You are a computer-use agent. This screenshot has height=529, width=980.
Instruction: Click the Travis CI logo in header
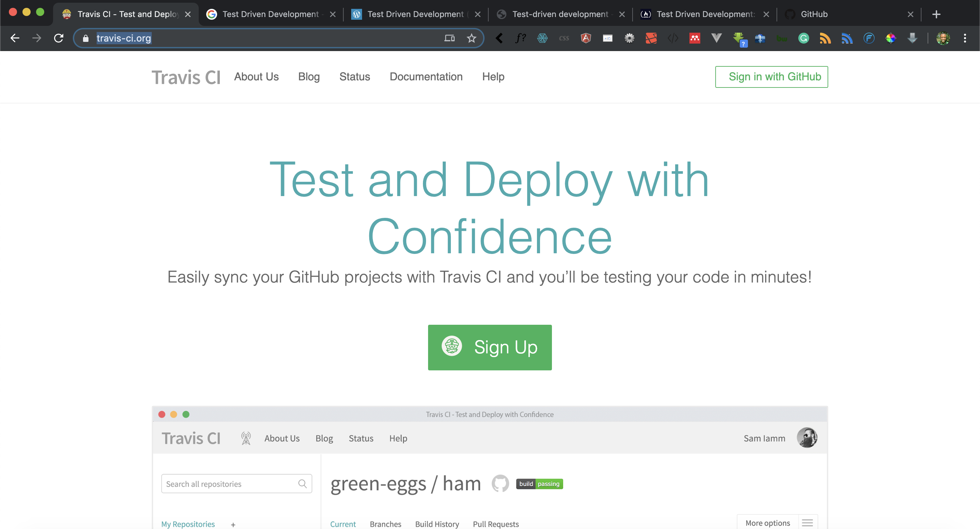[186, 77]
